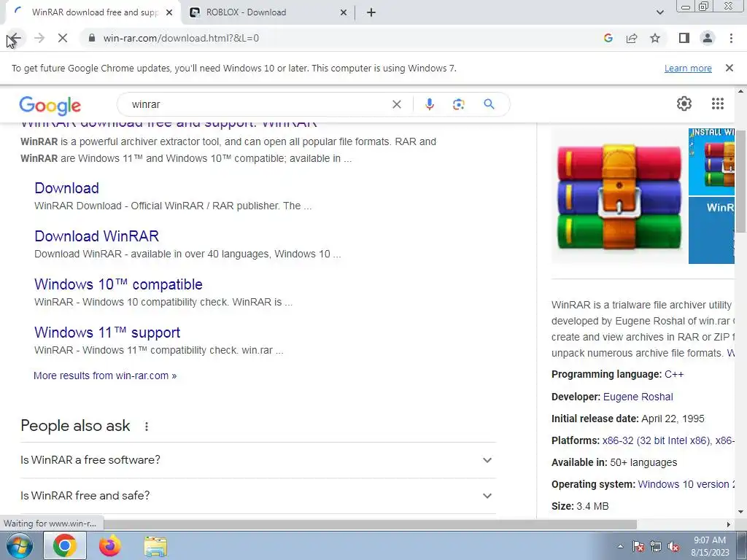Open the INSTALL WinRAR thumbnail image
This screenshot has height=560, width=747.
(x=711, y=161)
